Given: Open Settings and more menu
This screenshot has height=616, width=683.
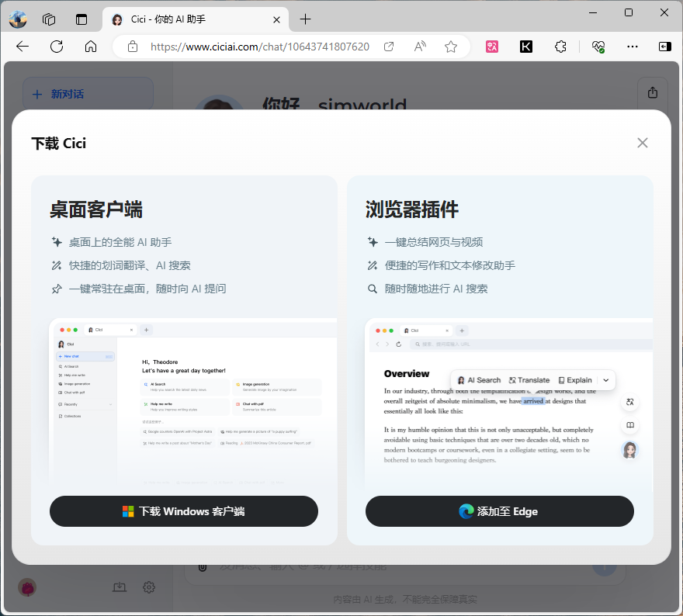Looking at the screenshot, I should [x=632, y=47].
